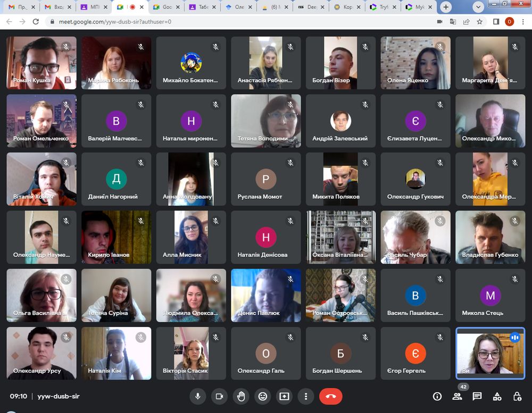Leave the call with red hang-up button
532x413 pixels.
(x=330, y=396)
